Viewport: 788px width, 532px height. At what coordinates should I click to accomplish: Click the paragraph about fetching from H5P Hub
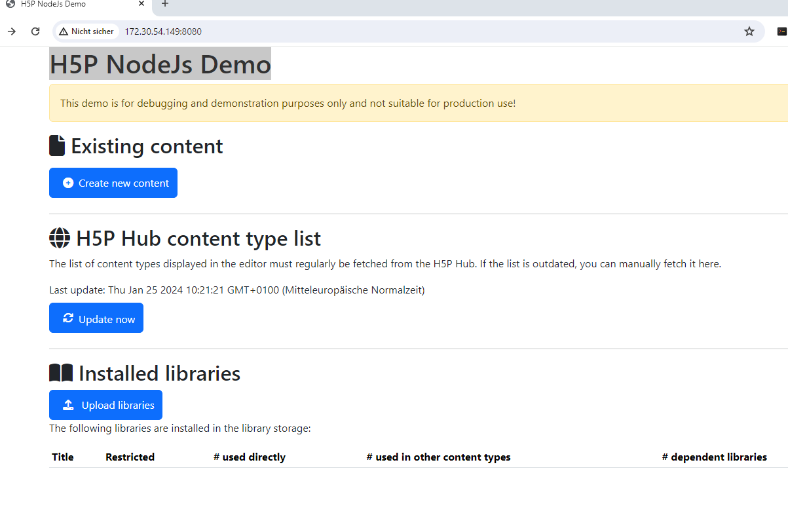click(385, 264)
